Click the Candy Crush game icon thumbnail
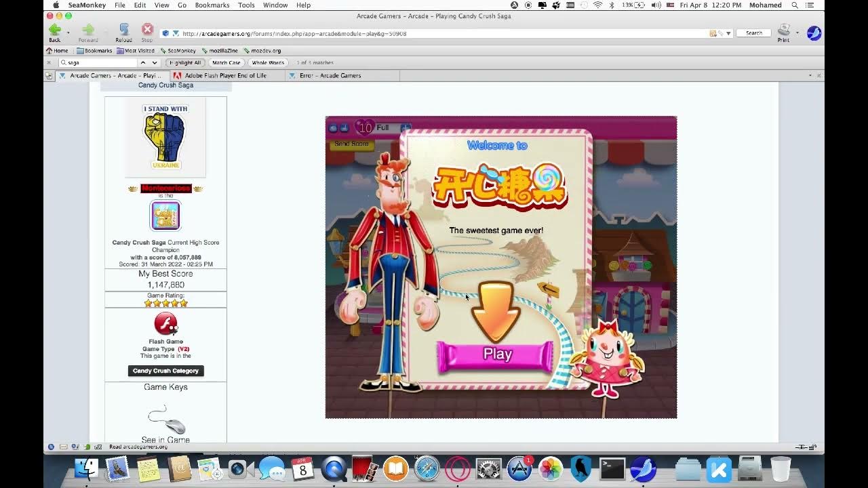868x488 pixels. [x=165, y=216]
